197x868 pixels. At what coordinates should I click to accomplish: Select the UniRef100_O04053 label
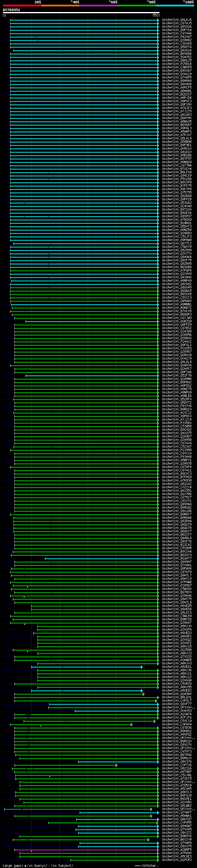coord(176,711)
